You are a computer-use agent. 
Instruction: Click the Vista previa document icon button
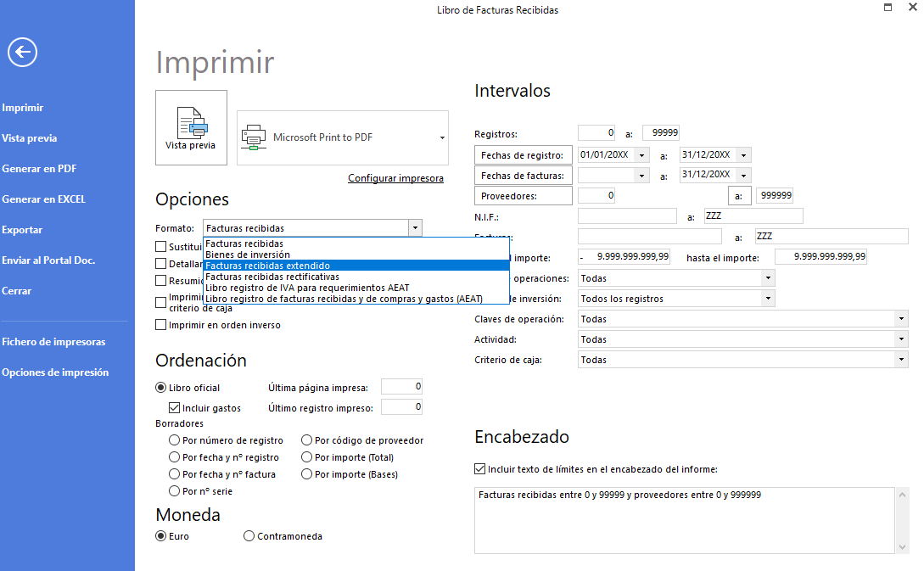[191, 128]
